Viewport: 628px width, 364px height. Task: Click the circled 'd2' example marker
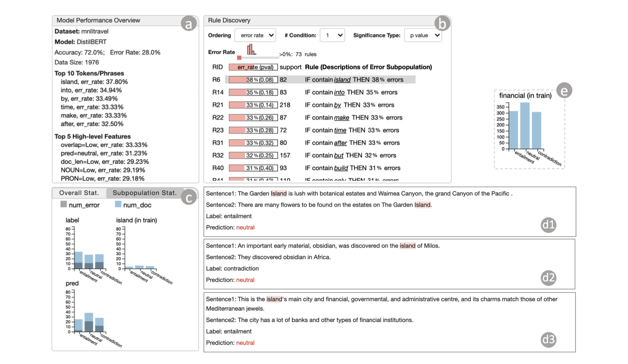tap(548, 278)
